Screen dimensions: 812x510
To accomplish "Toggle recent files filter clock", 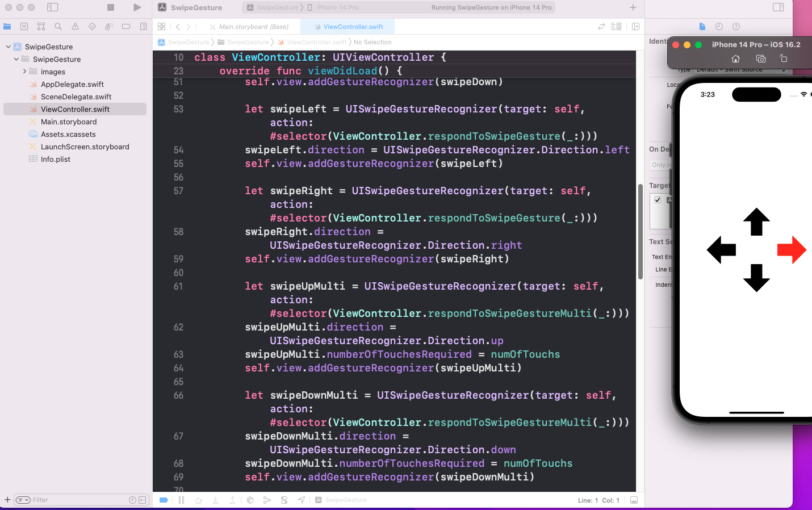I will (132, 500).
